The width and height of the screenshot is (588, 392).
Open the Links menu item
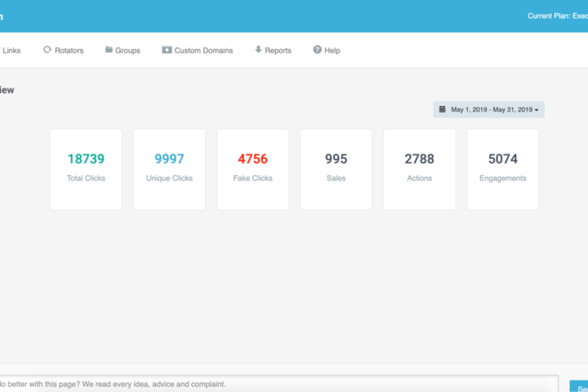tap(11, 50)
